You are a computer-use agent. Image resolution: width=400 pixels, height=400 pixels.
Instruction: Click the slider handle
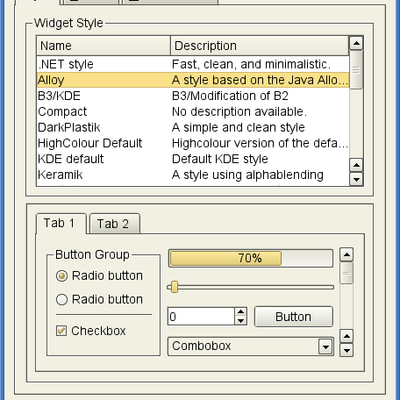coord(174,287)
